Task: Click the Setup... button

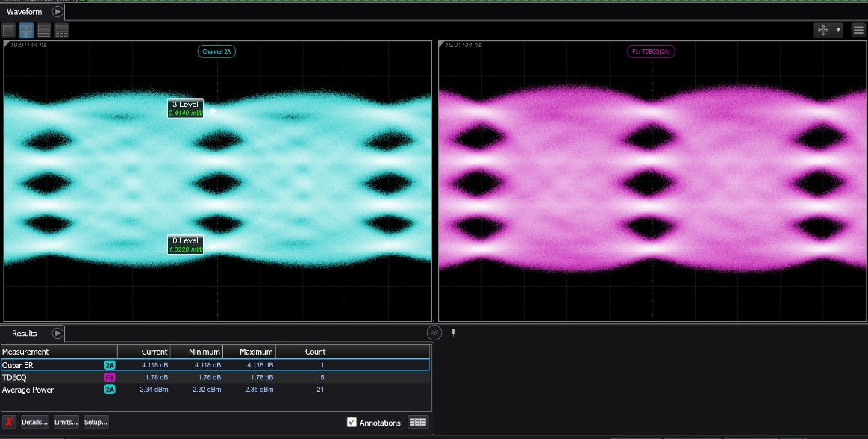Action: point(96,422)
